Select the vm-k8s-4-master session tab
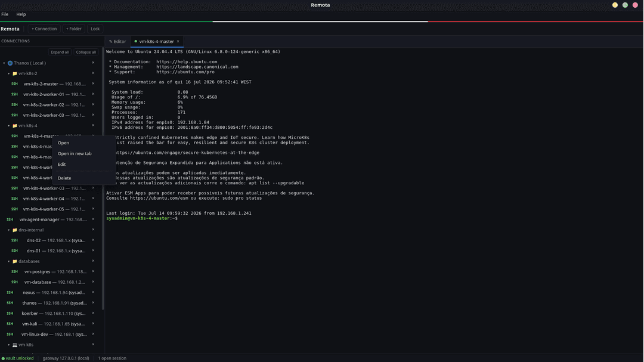The image size is (644, 362). point(156,42)
